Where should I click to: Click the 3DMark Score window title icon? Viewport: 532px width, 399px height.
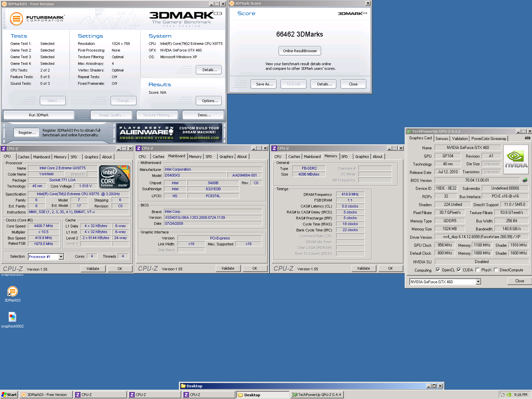(x=232, y=3)
